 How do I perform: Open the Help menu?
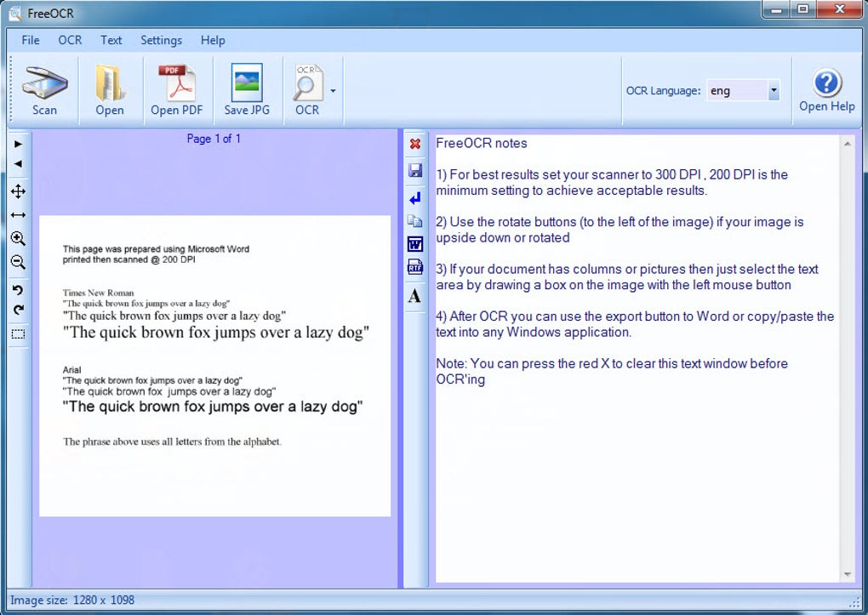pos(213,40)
